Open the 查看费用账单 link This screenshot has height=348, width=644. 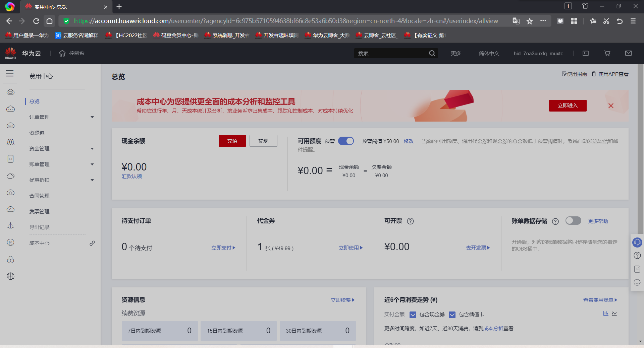click(600, 300)
